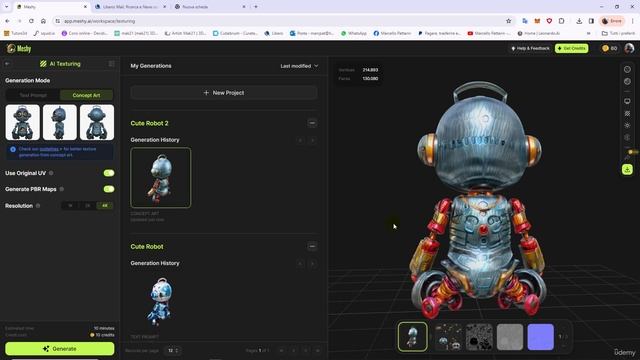Open the user profile avatar
This screenshot has height=360, width=640.
tap(629, 48)
